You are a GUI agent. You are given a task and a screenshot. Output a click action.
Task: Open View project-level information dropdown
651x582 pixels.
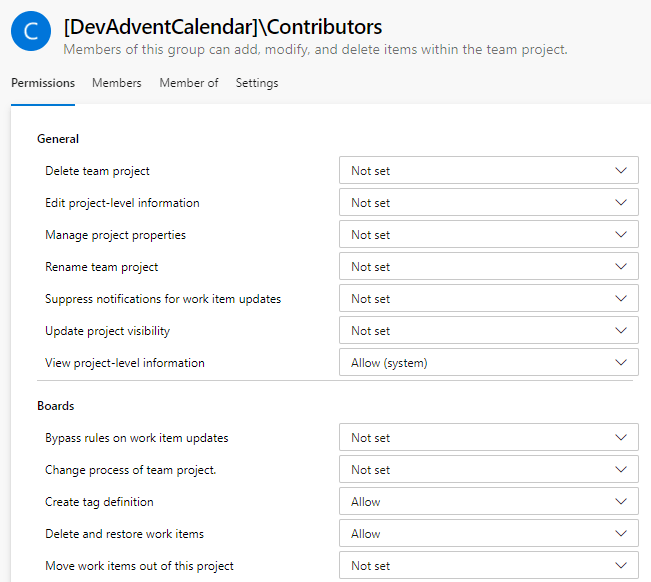(488, 363)
